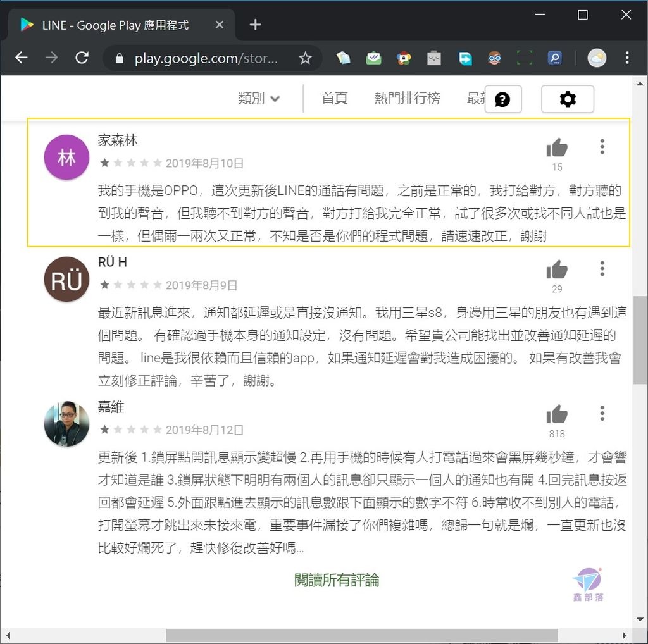Screen dimensions: 648x644
Task: Click the browser forward arrow
Action: 52,58
